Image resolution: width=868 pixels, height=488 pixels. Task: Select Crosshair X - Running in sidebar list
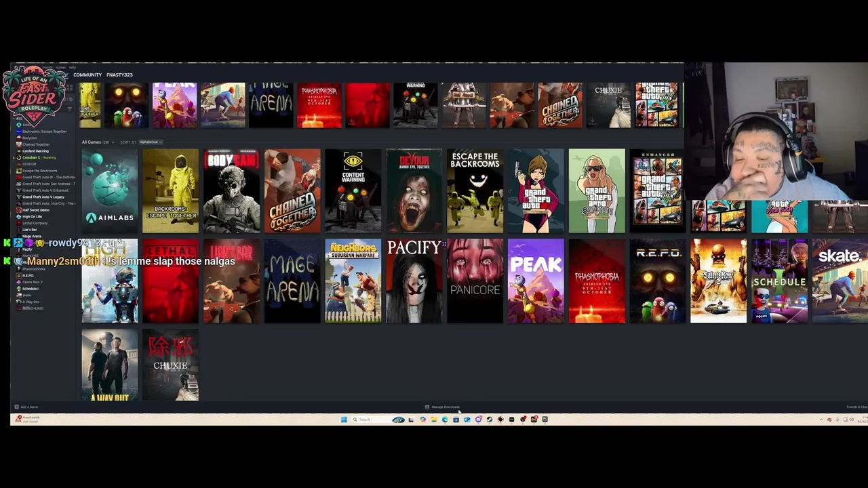(39, 158)
